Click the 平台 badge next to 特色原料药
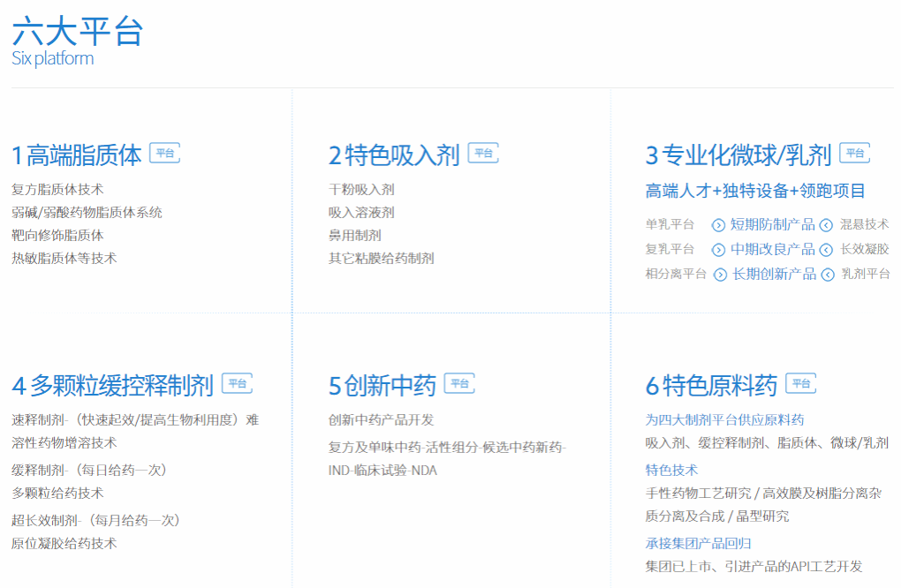 800,383
